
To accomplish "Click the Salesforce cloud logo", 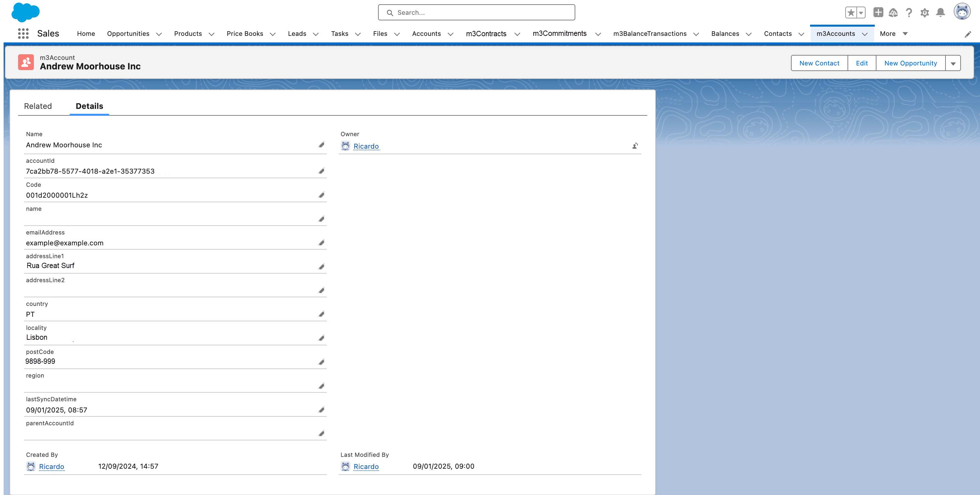I will [x=26, y=12].
